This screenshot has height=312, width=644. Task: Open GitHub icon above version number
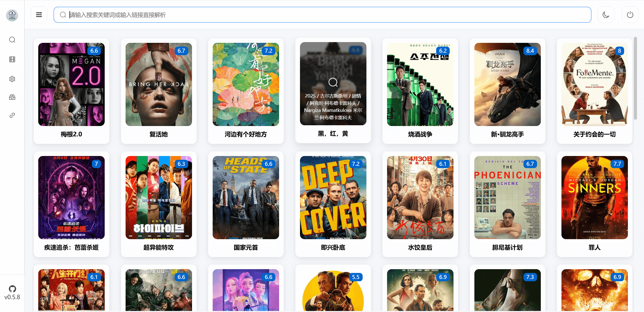click(12, 289)
